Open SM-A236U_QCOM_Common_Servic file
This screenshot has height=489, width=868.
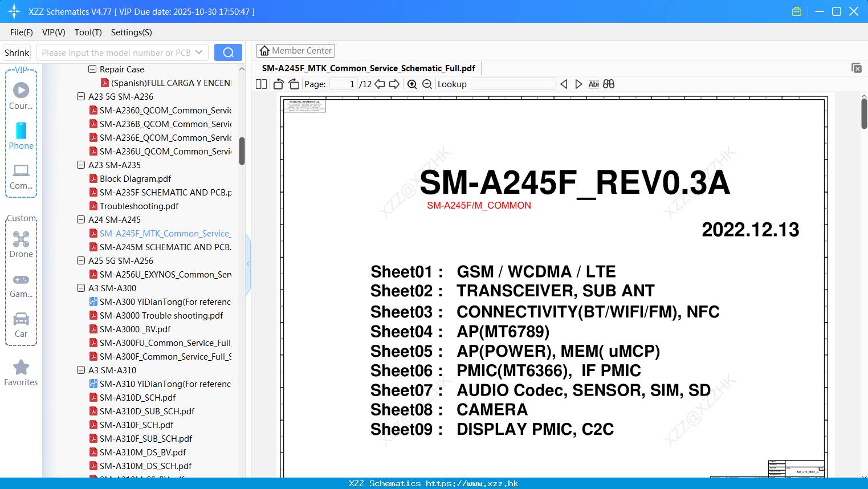[x=160, y=151]
